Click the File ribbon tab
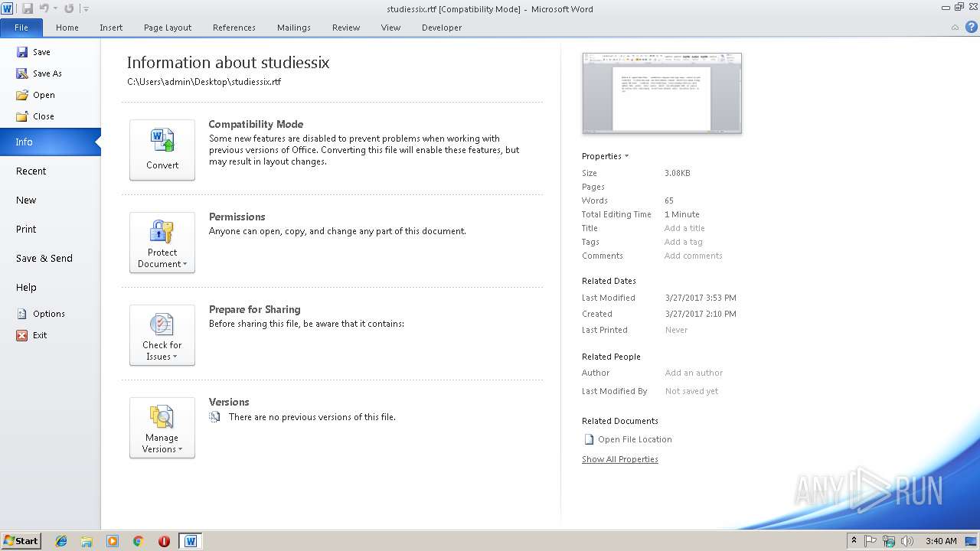Viewport: 980px width, 551px height. 21,28
